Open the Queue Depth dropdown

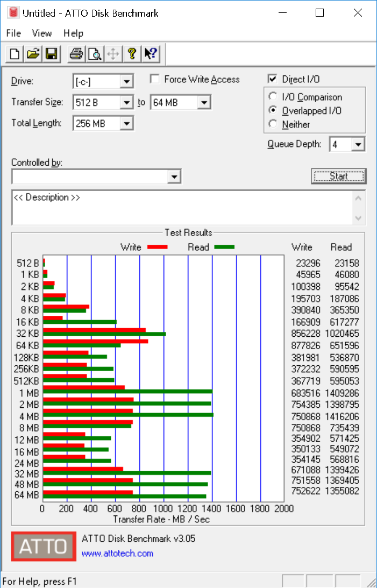click(x=358, y=144)
